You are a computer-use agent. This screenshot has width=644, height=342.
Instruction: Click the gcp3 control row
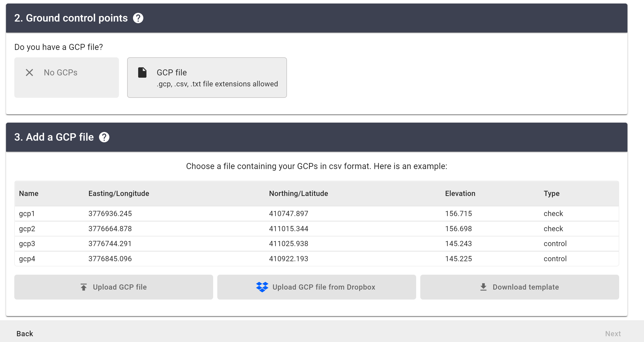coord(316,244)
